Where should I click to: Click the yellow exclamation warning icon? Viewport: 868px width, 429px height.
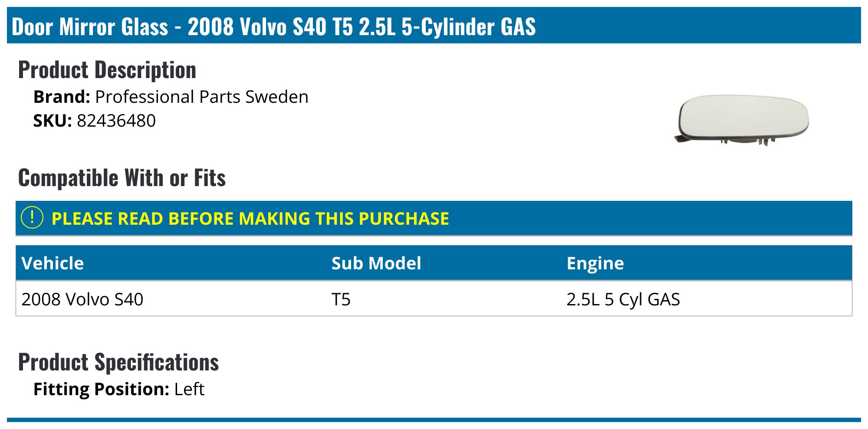coord(32,218)
